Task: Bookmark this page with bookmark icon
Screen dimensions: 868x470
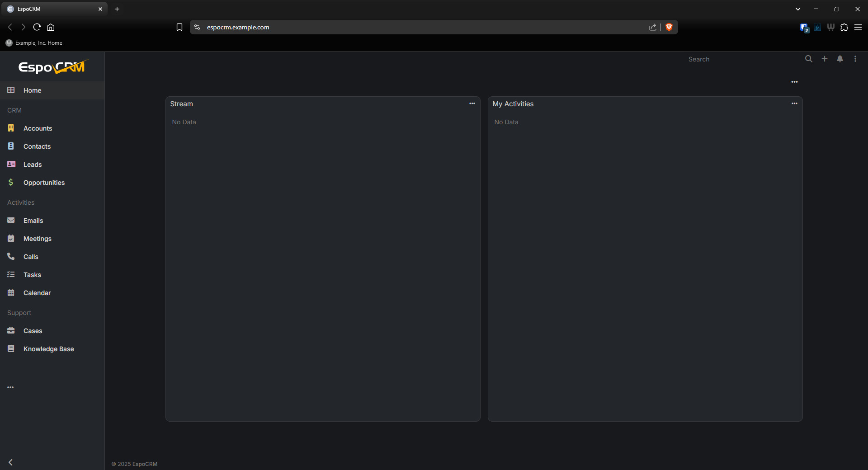Action: click(x=179, y=27)
